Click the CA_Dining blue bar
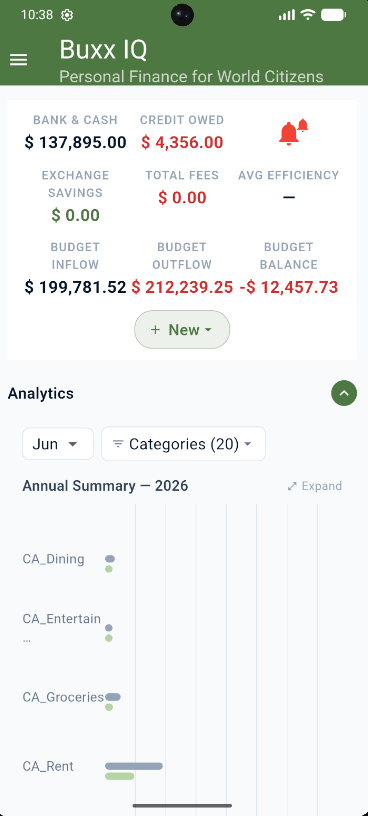This screenshot has width=368, height=816. [110, 559]
